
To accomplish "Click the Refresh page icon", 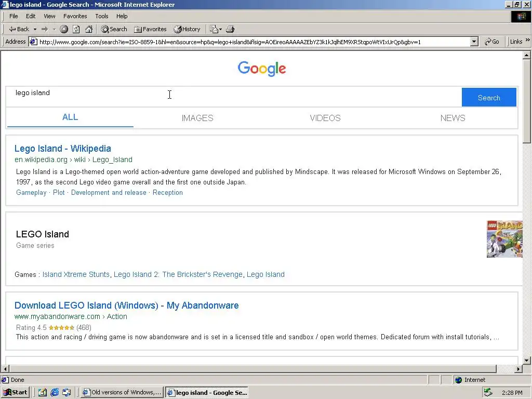I will point(76,29).
